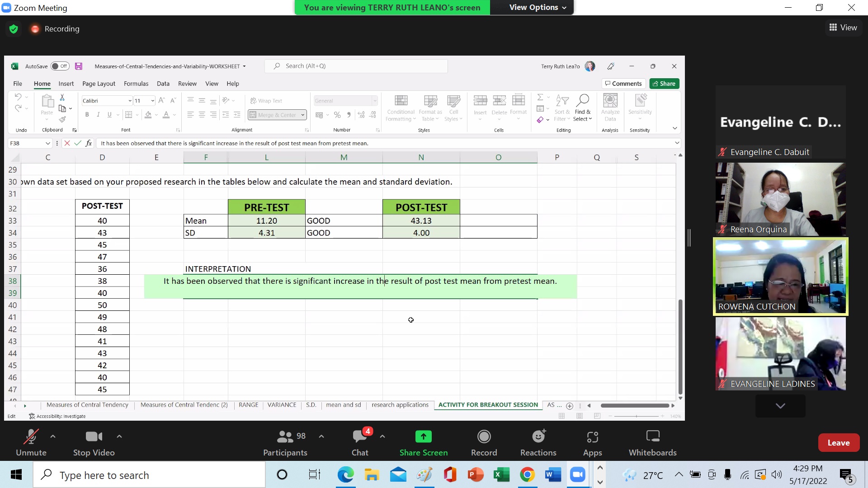Toggle Excel AutoSave switch
Viewport: 868px width, 488px height.
pos(60,66)
